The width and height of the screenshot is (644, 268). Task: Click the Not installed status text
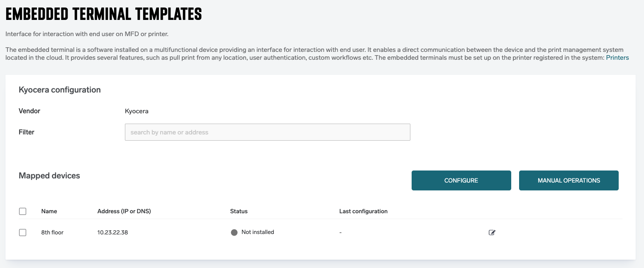click(258, 232)
